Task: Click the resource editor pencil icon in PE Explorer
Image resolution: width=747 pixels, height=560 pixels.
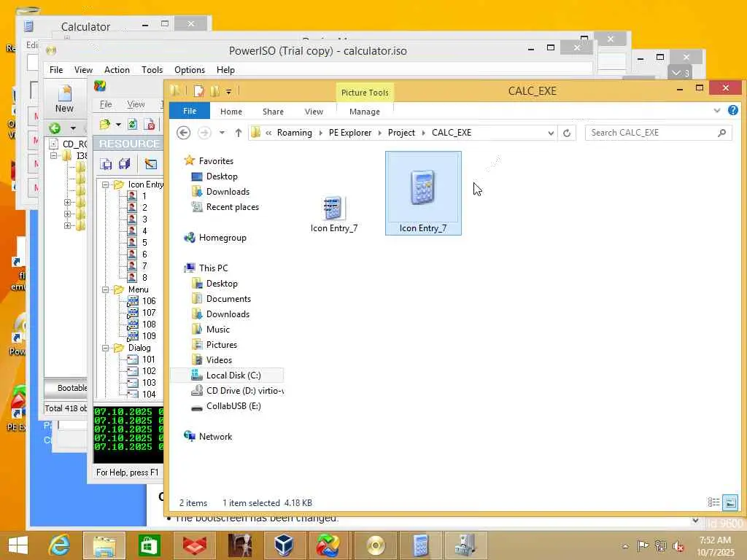Action: (x=150, y=164)
